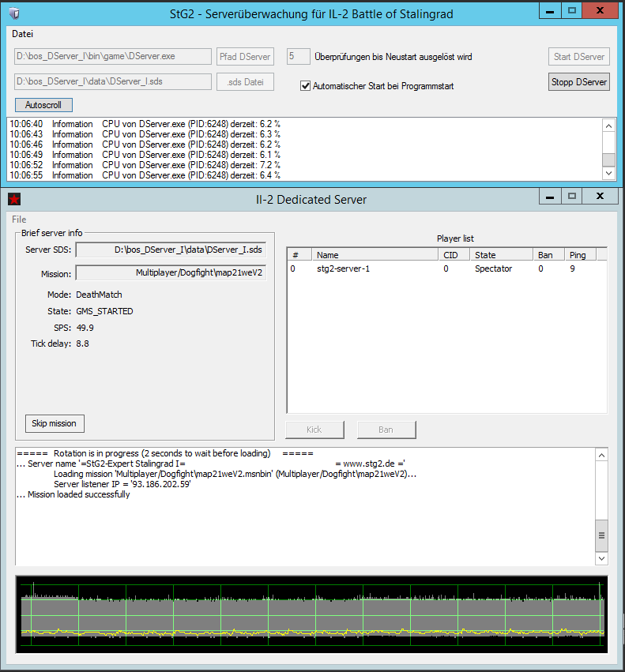The width and height of the screenshot is (625, 672).
Task: Open the File menu in Dedicated Server
Action: coord(19,219)
